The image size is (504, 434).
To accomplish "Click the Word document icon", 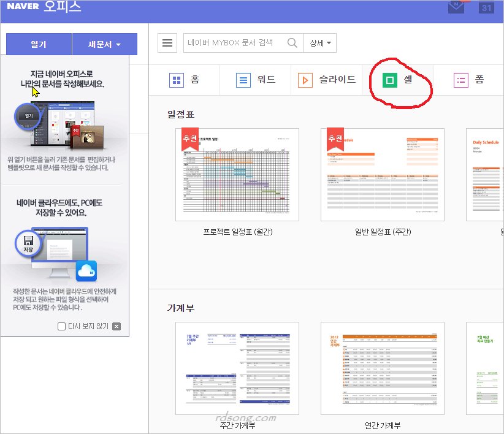I will pyautogui.click(x=244, y=80).
